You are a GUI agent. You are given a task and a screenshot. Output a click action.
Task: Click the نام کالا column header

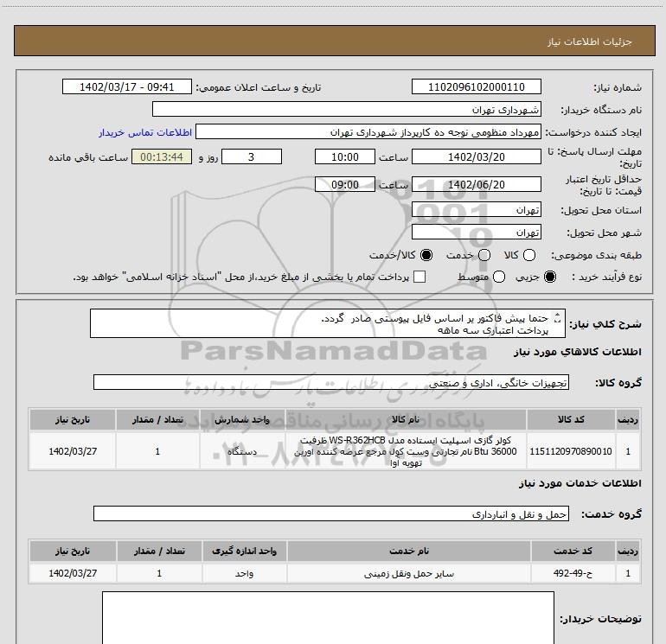coord(406,420)
